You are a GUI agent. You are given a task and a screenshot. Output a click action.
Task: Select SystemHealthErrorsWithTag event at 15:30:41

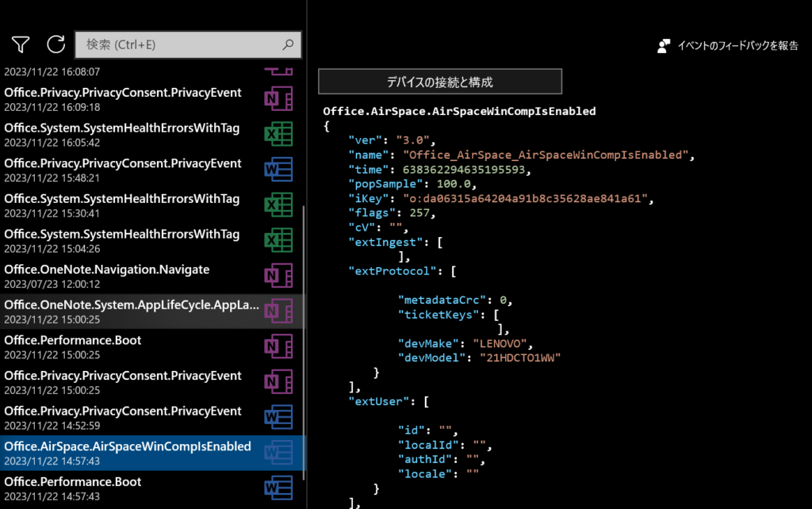151,205
